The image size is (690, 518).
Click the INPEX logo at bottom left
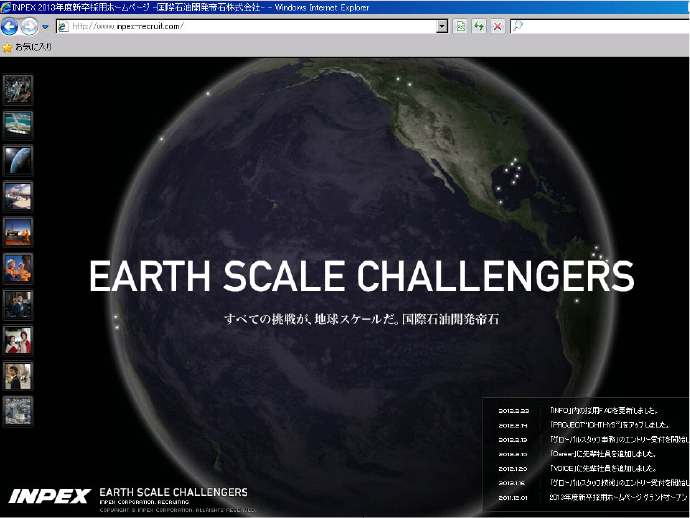[x=50, y=496]
